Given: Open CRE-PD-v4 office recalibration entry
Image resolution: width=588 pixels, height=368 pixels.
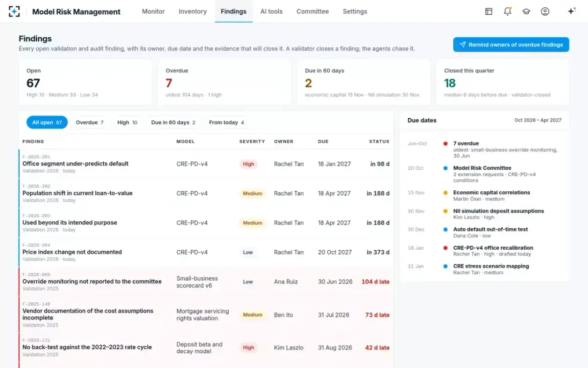Looking at the screenshot, I should point(485,251).
